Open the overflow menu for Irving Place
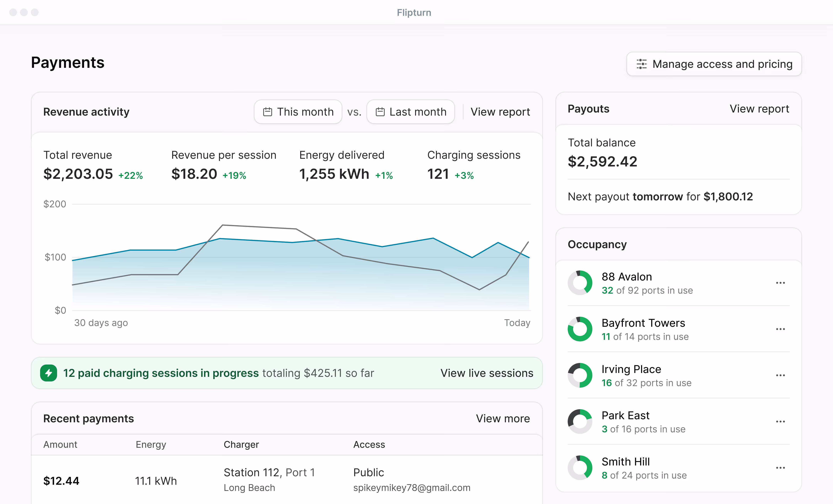This screenshot has width=833, height=504. coord(781,375)
